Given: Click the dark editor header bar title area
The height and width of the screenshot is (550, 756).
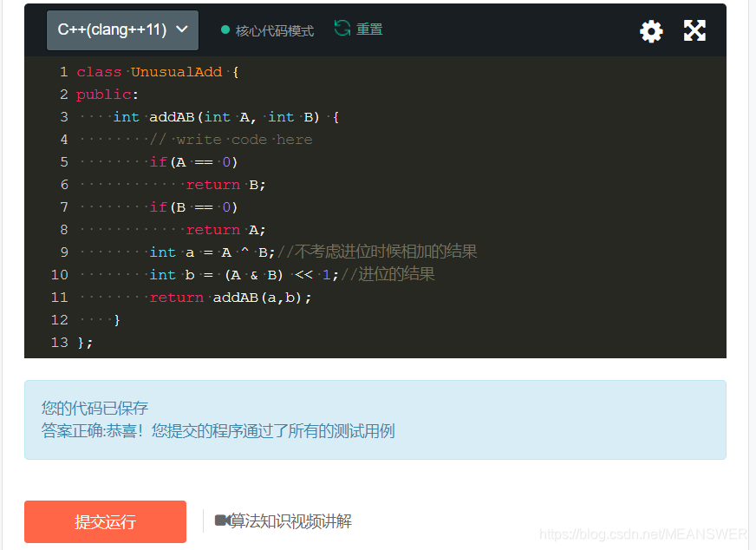Looking at the screenshot, I should coord(477,29).
